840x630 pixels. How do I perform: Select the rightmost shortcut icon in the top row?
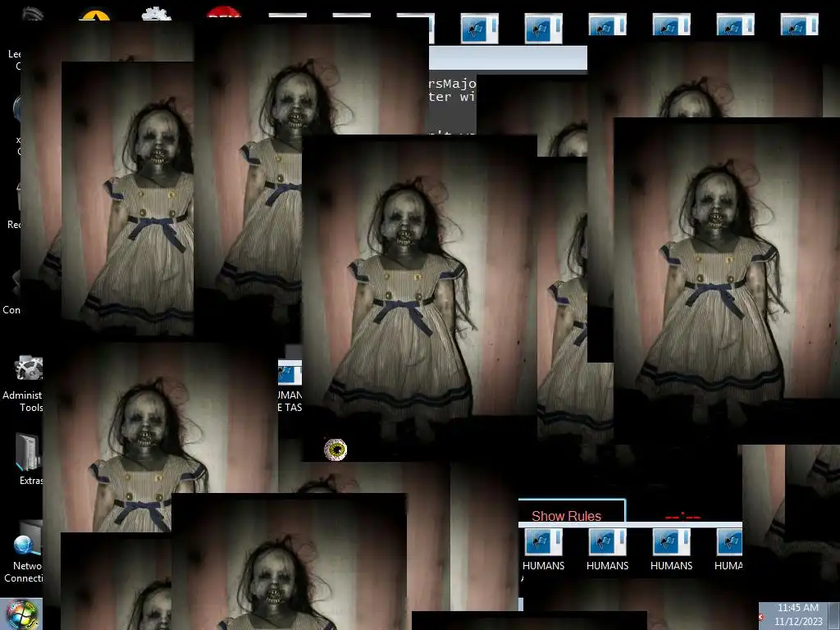799,25
